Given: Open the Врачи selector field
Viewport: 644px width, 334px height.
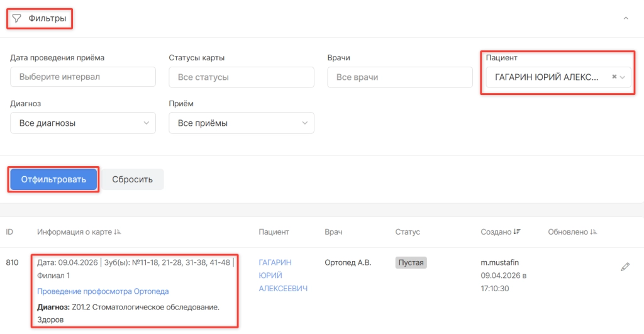Looking at the screenshot, I should tap(400, 77).
